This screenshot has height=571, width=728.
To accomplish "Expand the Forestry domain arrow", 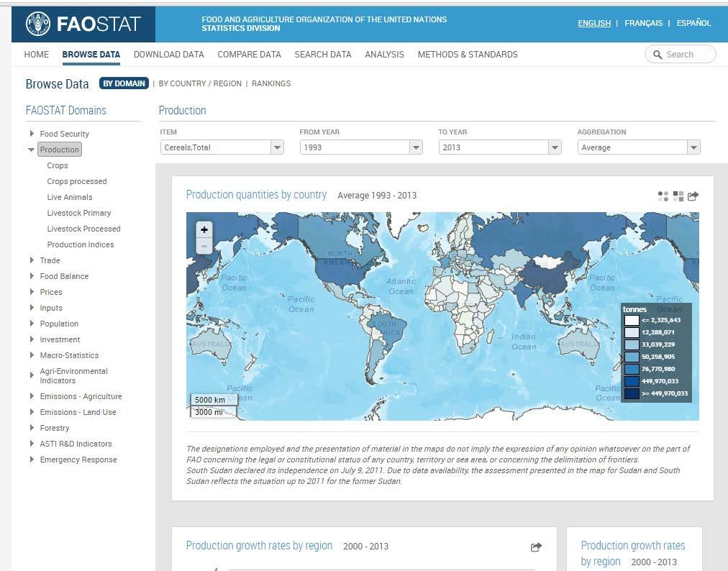I will tap(32, 428).
